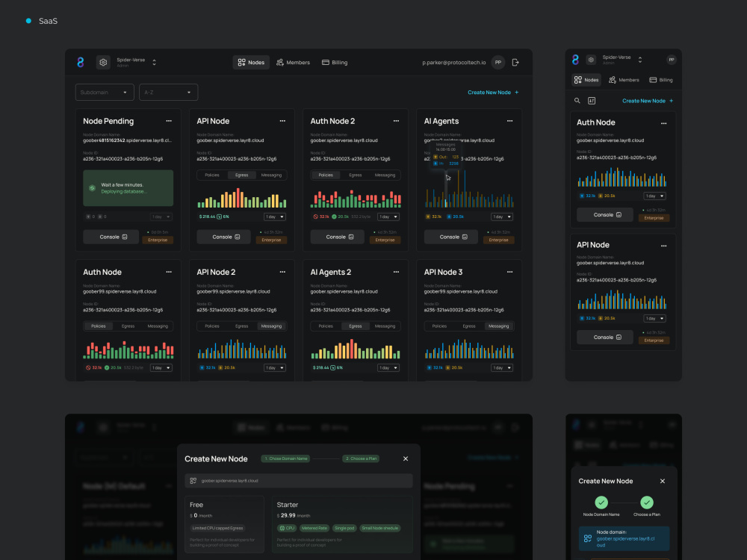Image resolution: width=747 pixels, height=560 pixels.
Task: Select Policies toggle on main dashboard API Node card
Action: click(212, 175)
